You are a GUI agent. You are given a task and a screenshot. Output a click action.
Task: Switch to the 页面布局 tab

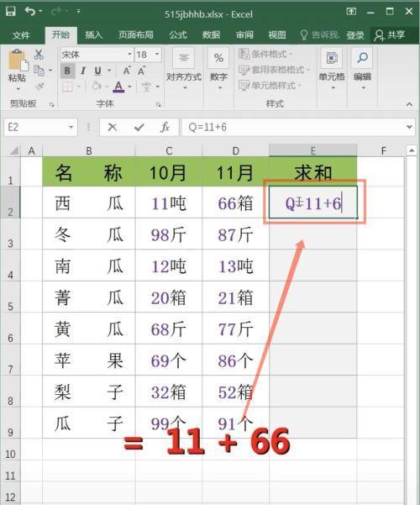point(135,34)
